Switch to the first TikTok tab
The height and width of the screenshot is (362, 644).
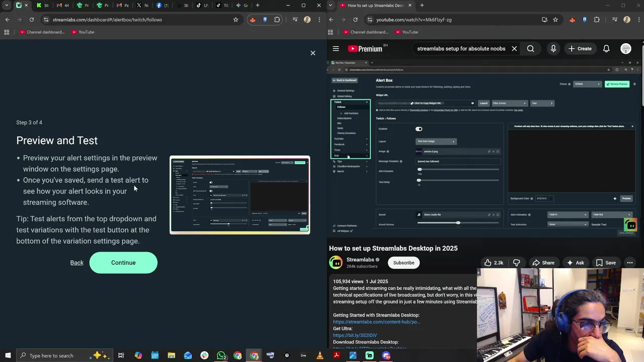click(x=202, y=6)
